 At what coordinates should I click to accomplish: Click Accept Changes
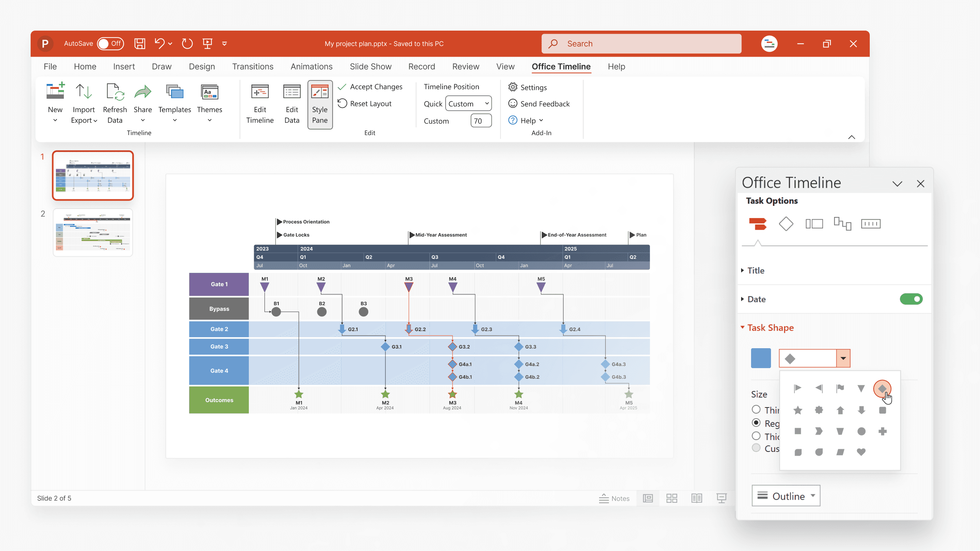point(370,87)
